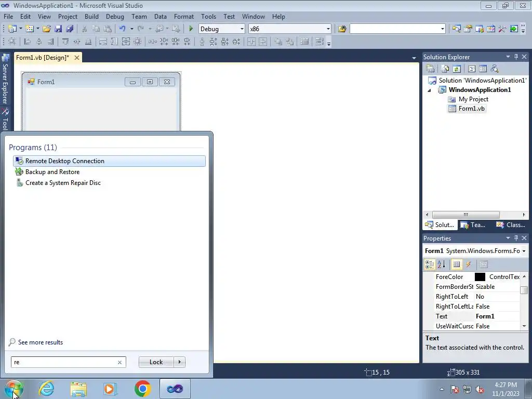
Task: Open the Format menu
Action: click(x=184, y=16)
